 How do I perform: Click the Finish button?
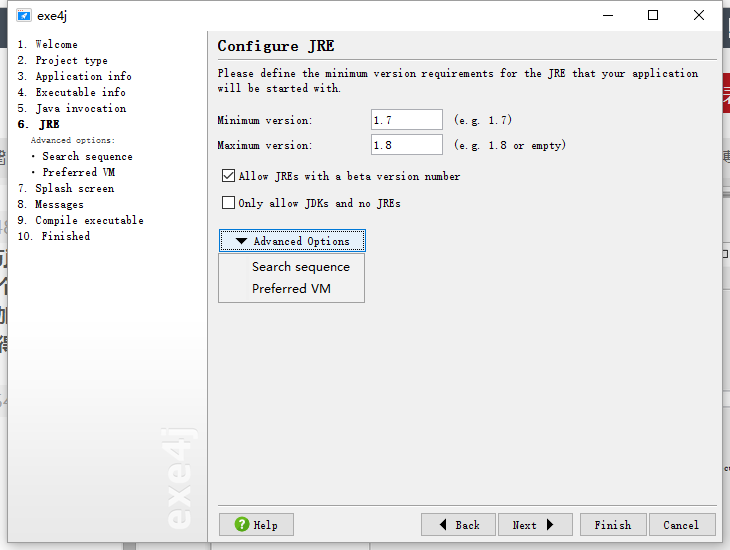pyautogui.click(x=613, y=525)
